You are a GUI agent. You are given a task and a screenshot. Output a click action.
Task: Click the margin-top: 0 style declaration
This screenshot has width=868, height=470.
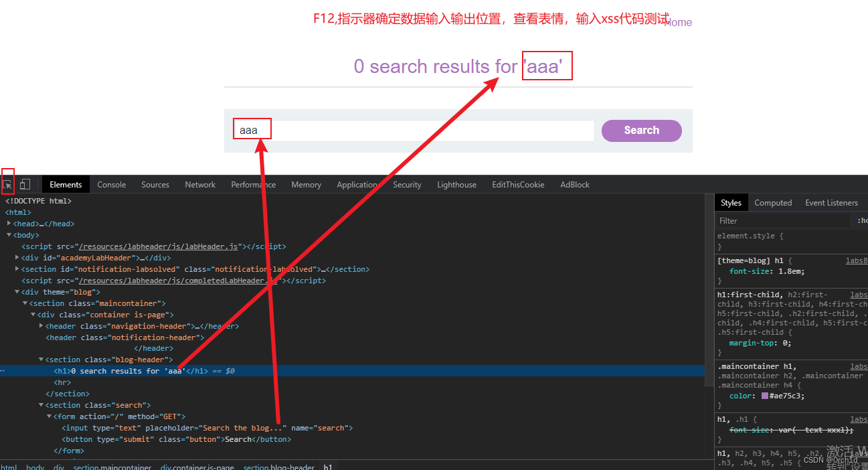pyautogui.click(x=760, y=343)
